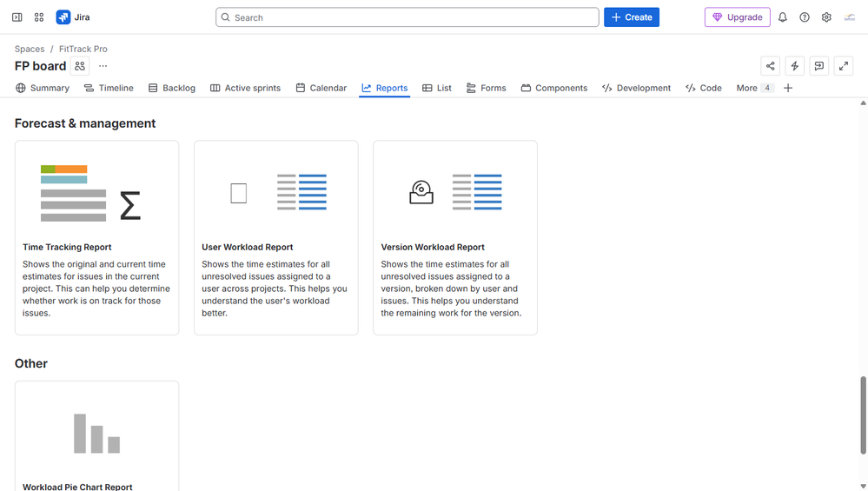Open automation lightning bolt icon
868x491 pixels.
794,66
